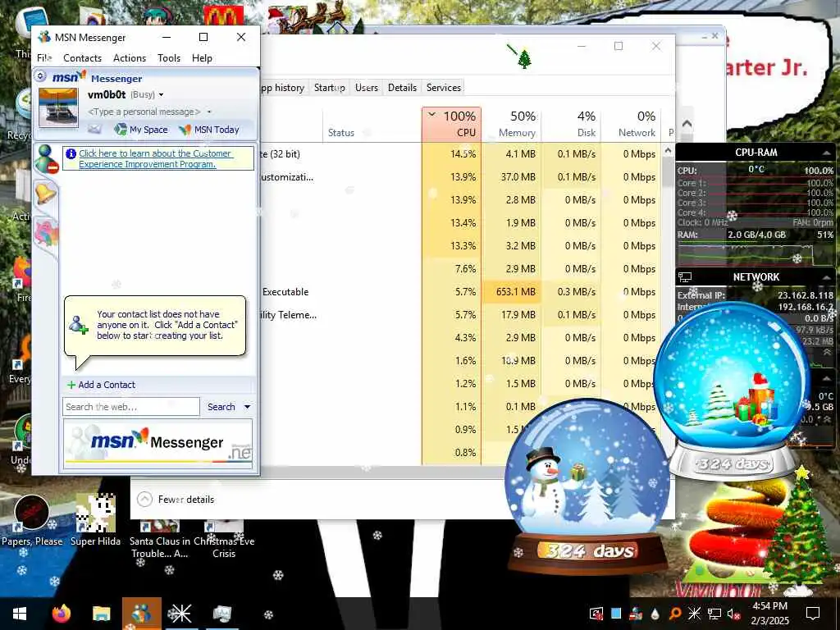Click the snowflake tray icon
The image size is (840, 630).
(694, 614)
